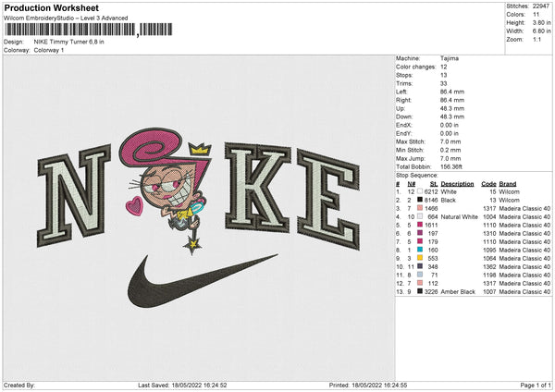555x392 pixels.
Task: Click the Left value 86.4 mm
Action: click(452, 92)
